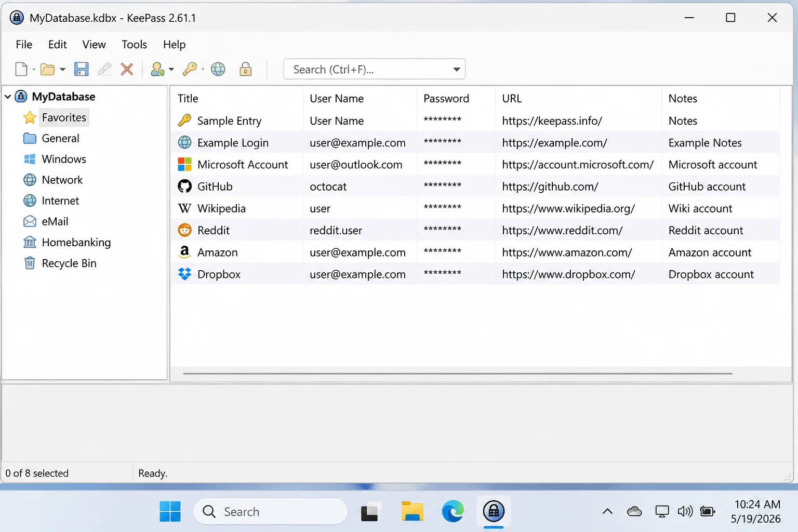798x532 pixels.
Task: Click the https://keepass.info/ cell
Action: pyautogui.click(x=552, y=121)
